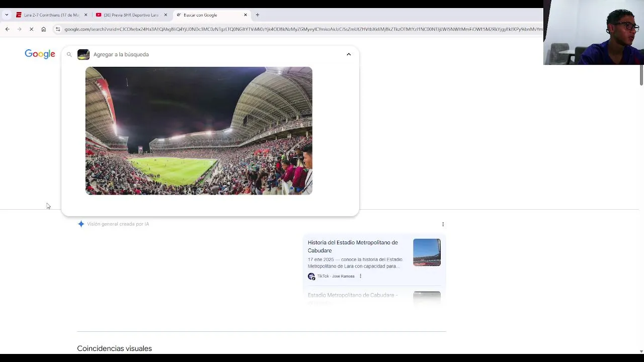The height and width of the screenshot is (362, 644).
Task: Close the 'Previa BHR Deportivo Lara' tab
Action: tap(166, 15)
